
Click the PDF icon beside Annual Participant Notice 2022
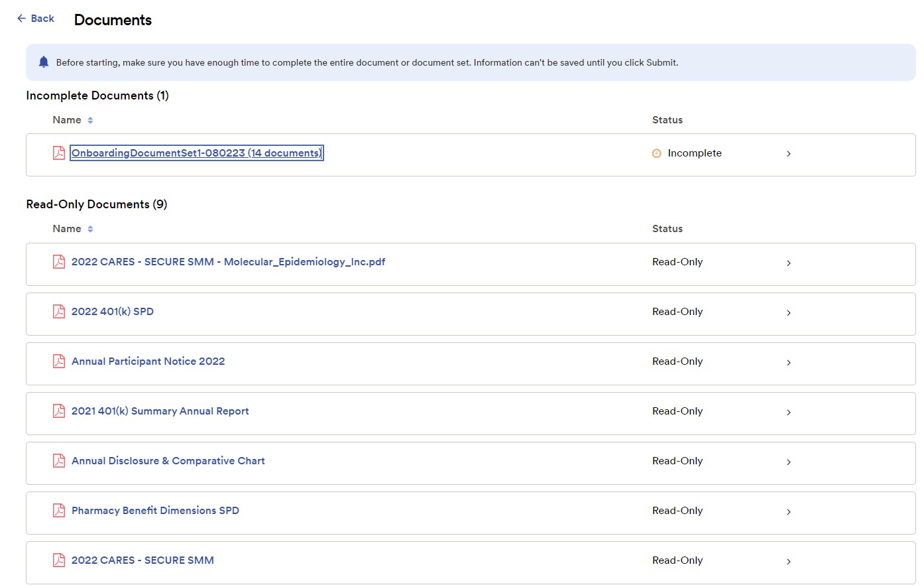pyautogui.click(x=58, y=361)
